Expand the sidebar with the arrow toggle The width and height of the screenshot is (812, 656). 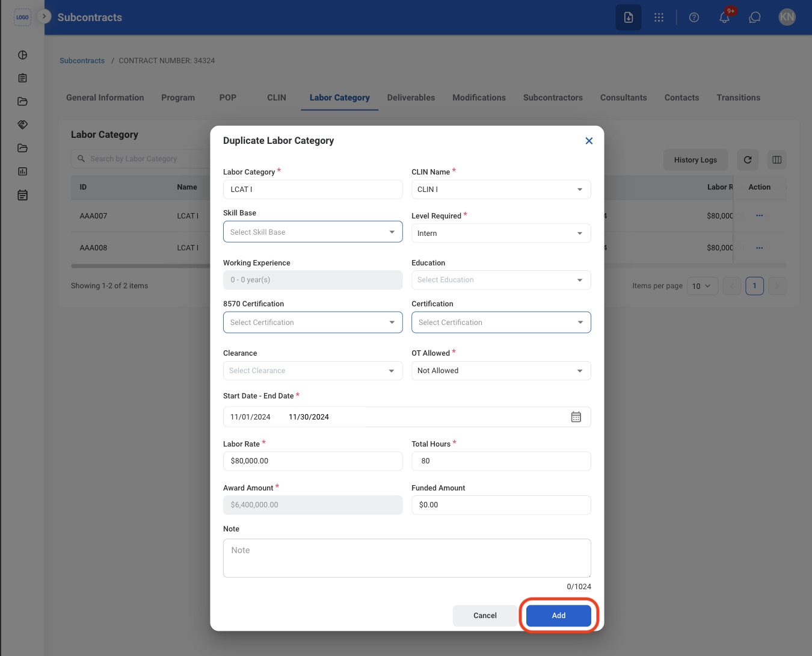44,16
